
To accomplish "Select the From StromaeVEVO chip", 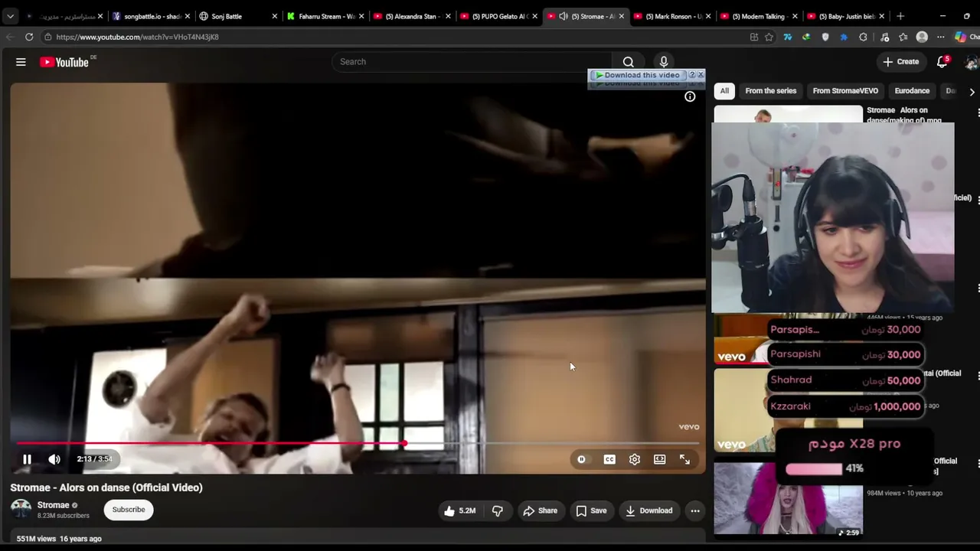I will click(845, 91).
